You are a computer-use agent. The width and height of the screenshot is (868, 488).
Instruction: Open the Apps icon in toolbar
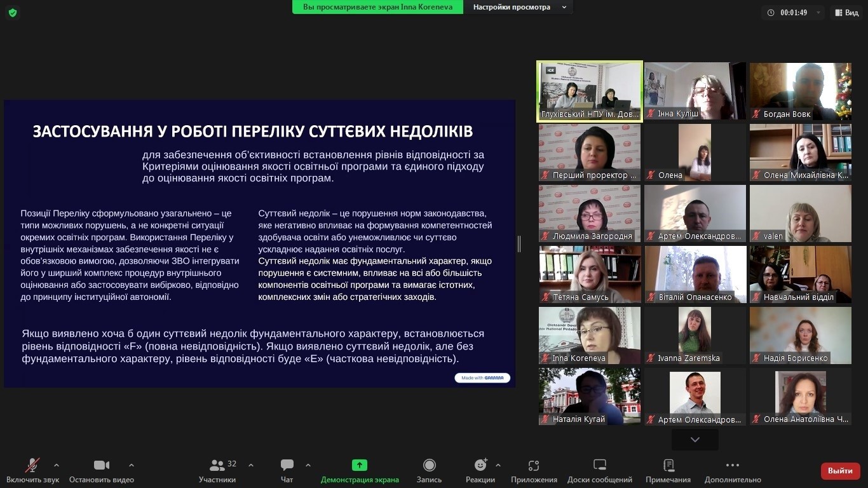(x=534, y=466)
